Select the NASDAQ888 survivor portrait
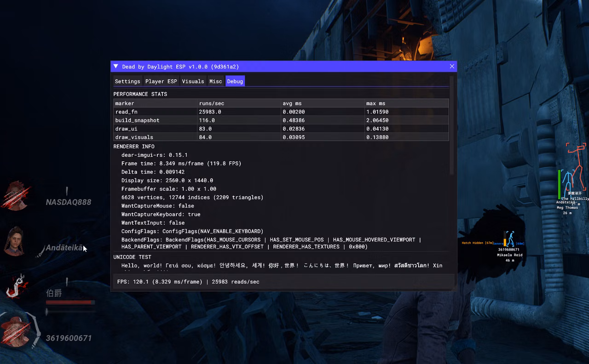 16,196
